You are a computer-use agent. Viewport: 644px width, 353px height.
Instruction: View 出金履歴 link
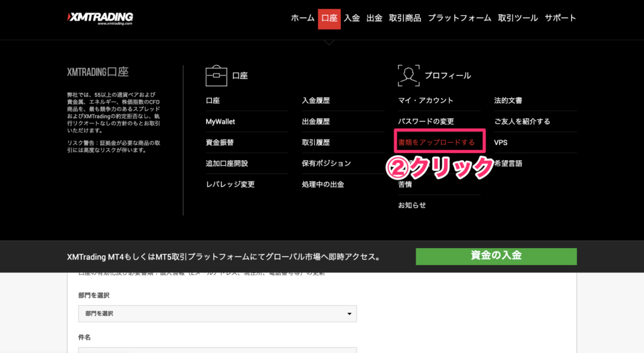[316, 122]
